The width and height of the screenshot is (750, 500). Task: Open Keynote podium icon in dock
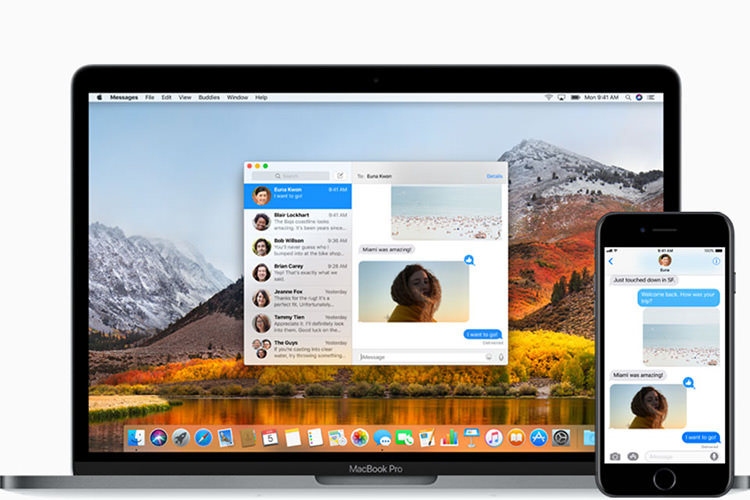(x=471, y=437)
